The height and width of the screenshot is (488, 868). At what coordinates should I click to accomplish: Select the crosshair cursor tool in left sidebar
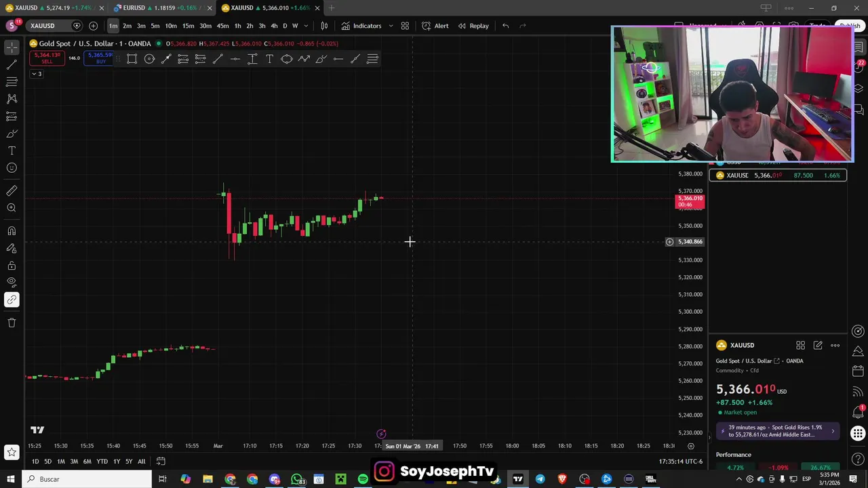pos(12,47)
